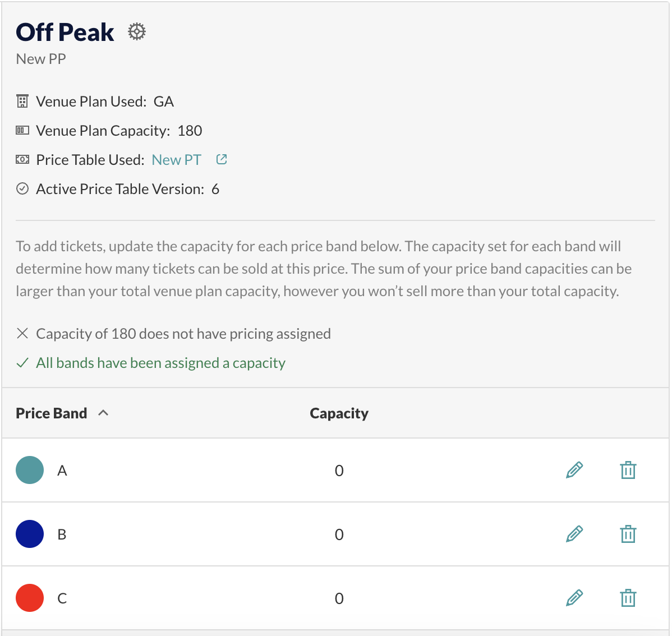The width and height of the screenshot is (672, 636).
Task: Delete price band C
Action: pyautogui.click(x=628, y=598)
